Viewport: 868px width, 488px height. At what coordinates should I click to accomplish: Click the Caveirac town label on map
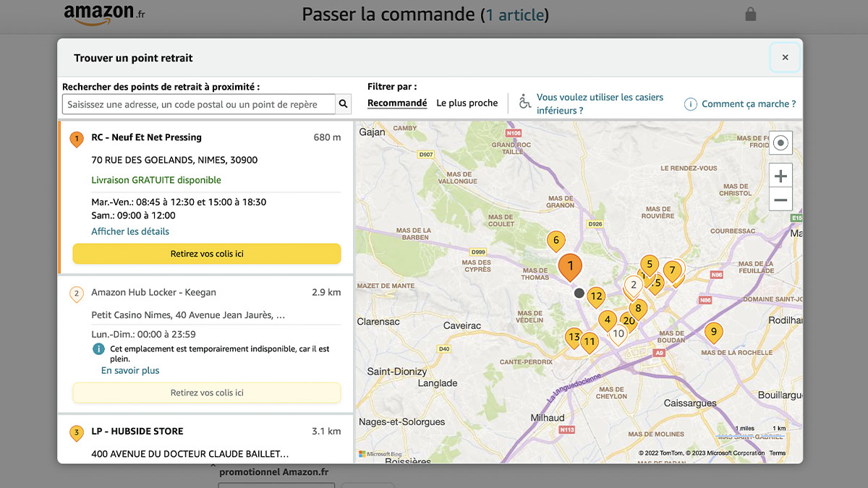(x=462, y=325)
